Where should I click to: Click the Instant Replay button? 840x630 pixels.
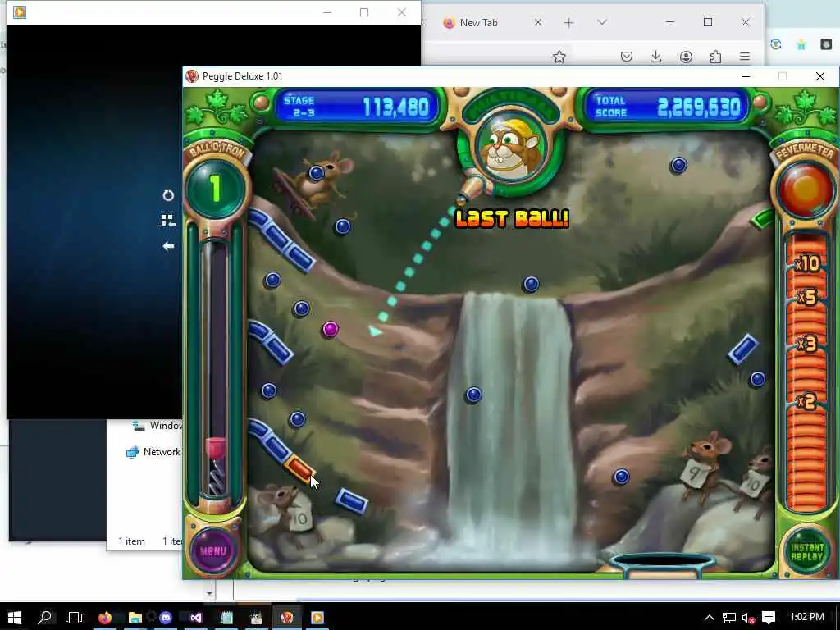[x=807, y=552]
